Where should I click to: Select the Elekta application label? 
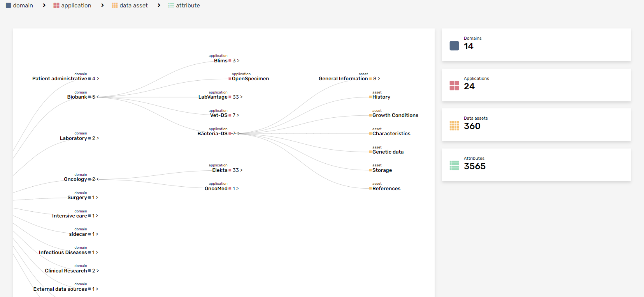[x=220, y=170]
